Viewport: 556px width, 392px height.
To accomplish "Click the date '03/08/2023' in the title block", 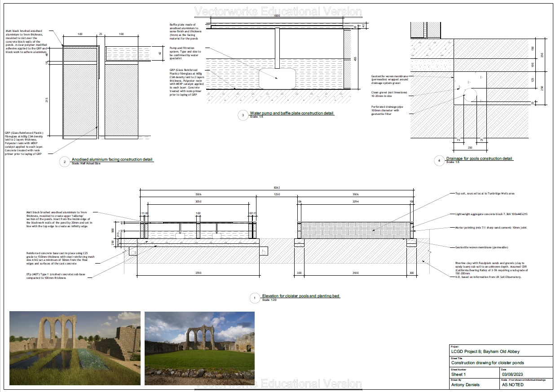I will coord(513,374).
